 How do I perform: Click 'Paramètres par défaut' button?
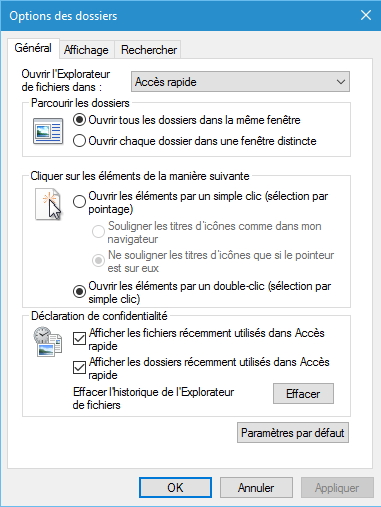coord(293,433)
